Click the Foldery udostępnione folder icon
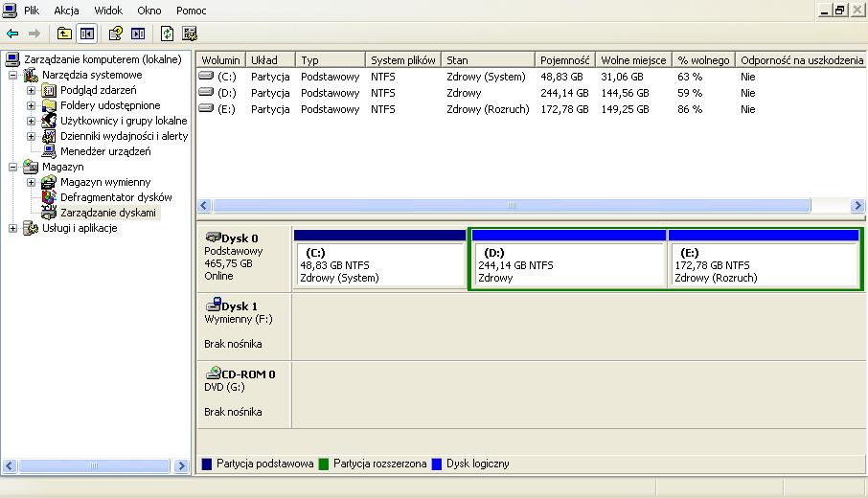The width and height of the screenshot is (868, 498). click(x=49, y=105)
